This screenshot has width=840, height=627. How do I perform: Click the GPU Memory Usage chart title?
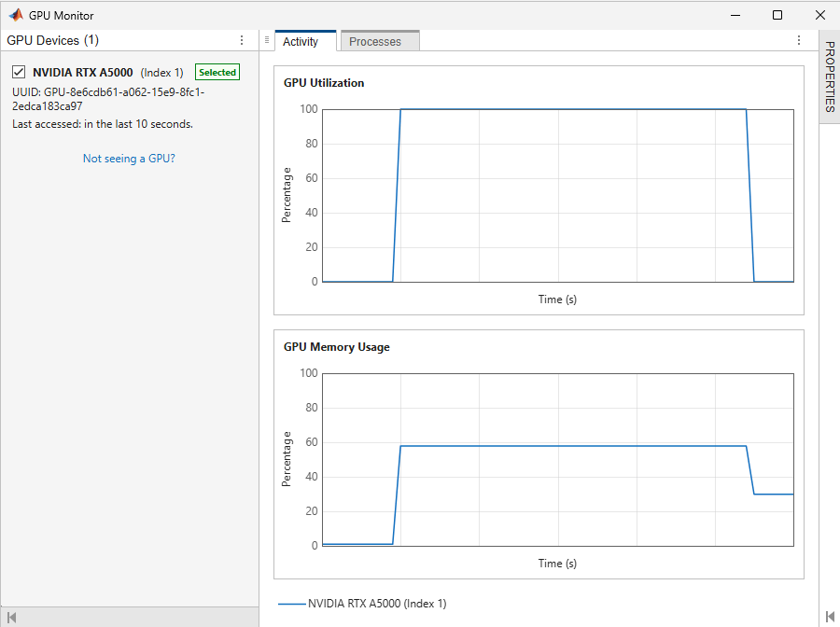pos(336,347)
